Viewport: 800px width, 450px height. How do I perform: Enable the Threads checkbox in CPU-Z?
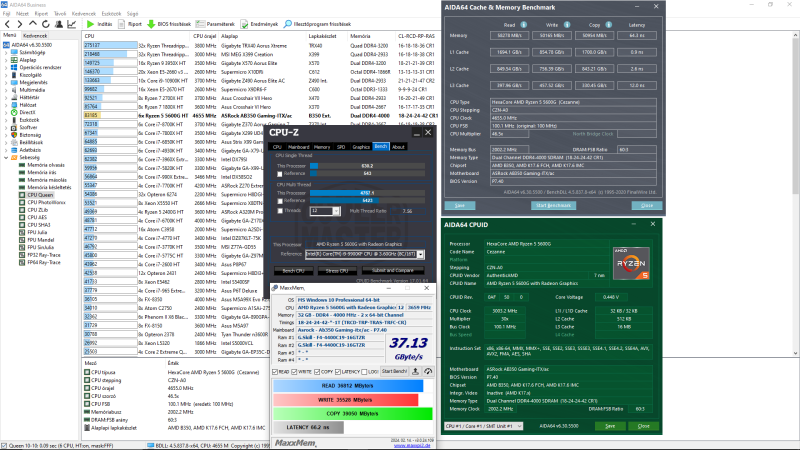[x=280, y=211]
